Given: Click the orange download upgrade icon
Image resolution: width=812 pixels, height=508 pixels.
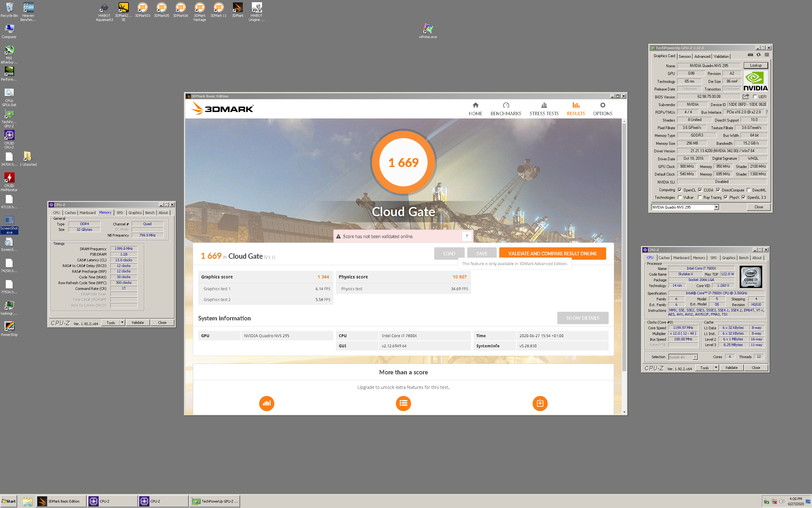Looking at the screenshot, I should coord(540,403).
